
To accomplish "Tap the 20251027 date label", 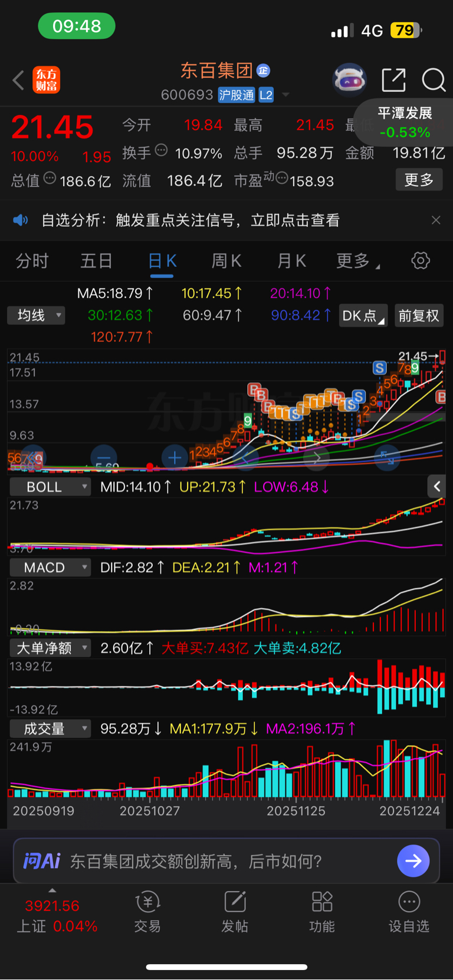I will tap(150, 811).
